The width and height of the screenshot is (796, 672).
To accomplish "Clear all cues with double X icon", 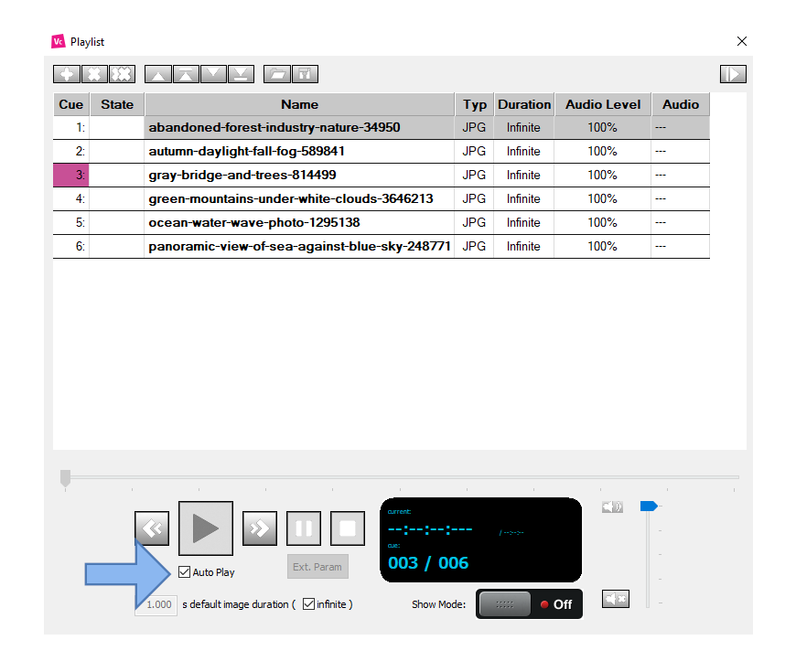I will (122, 75).
